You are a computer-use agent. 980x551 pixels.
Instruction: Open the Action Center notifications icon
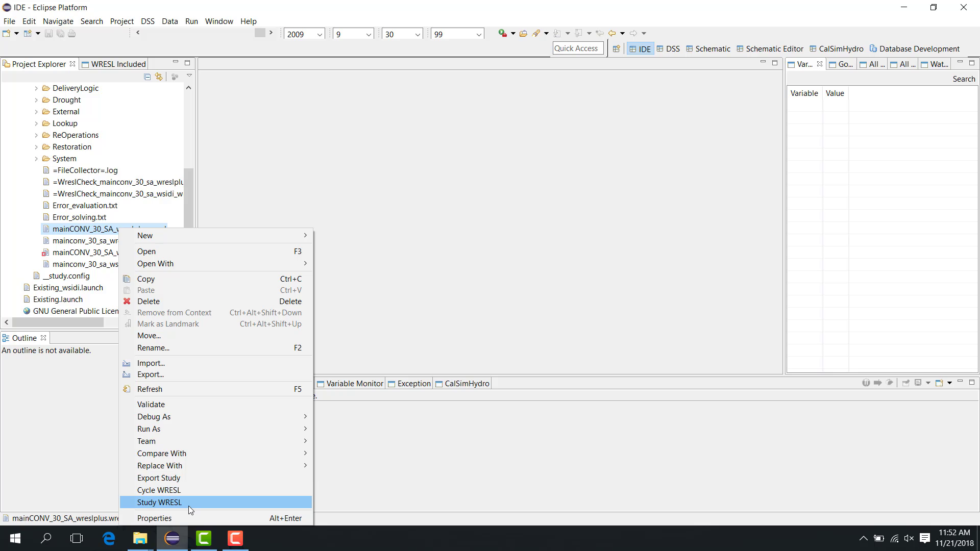click(925, 538)
